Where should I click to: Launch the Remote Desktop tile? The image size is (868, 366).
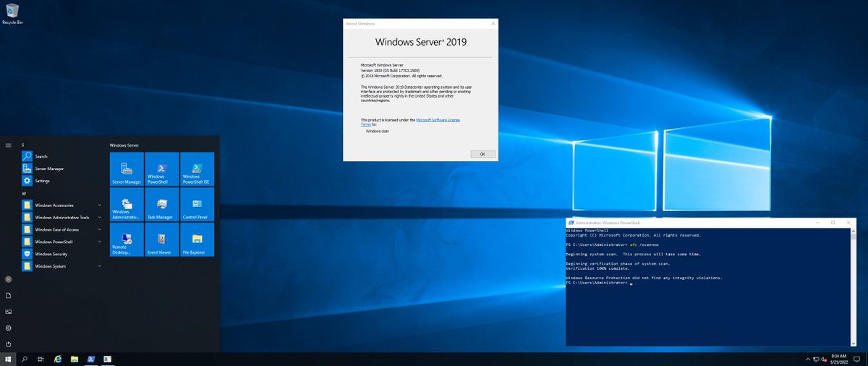[127, 240]
